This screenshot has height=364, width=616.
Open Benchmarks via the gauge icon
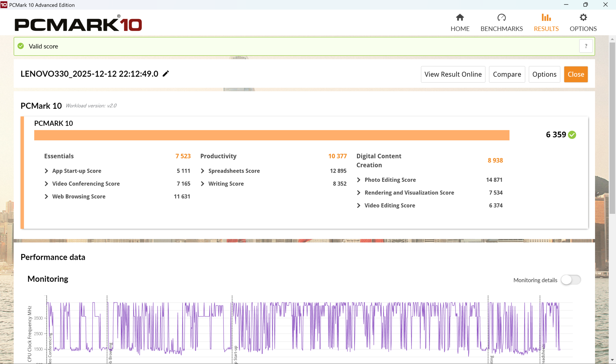[x=501, y=18]
